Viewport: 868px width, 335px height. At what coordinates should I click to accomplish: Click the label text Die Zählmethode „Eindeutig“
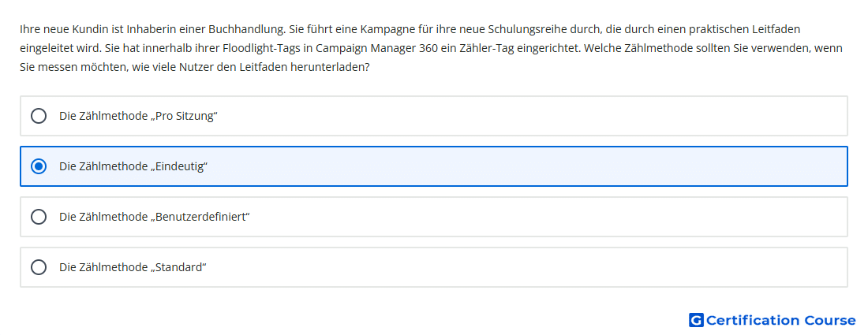tap(133, 166)
